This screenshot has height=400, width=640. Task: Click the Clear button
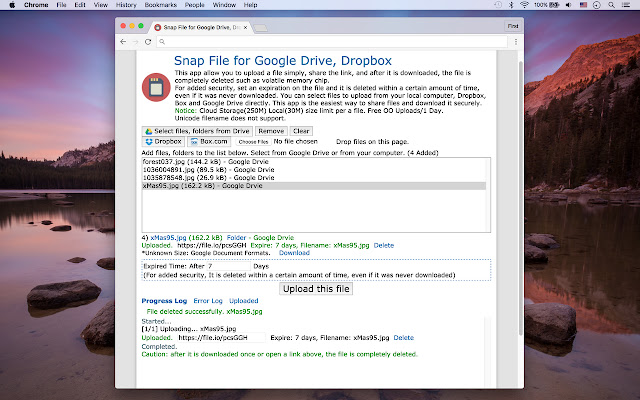pyautogui.click(x=301, y=131)
